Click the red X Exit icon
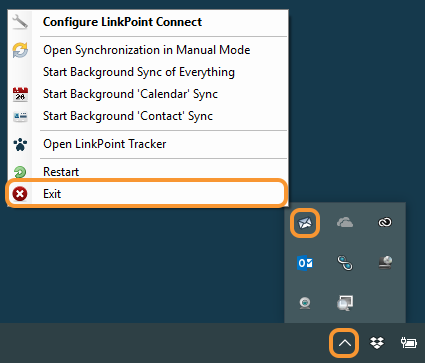 click(20, 194)
